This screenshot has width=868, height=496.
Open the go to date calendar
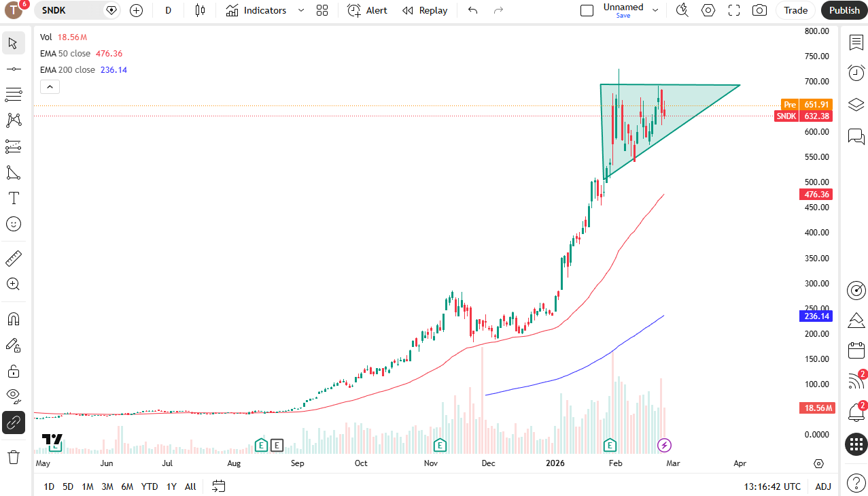tap(218, 486)
